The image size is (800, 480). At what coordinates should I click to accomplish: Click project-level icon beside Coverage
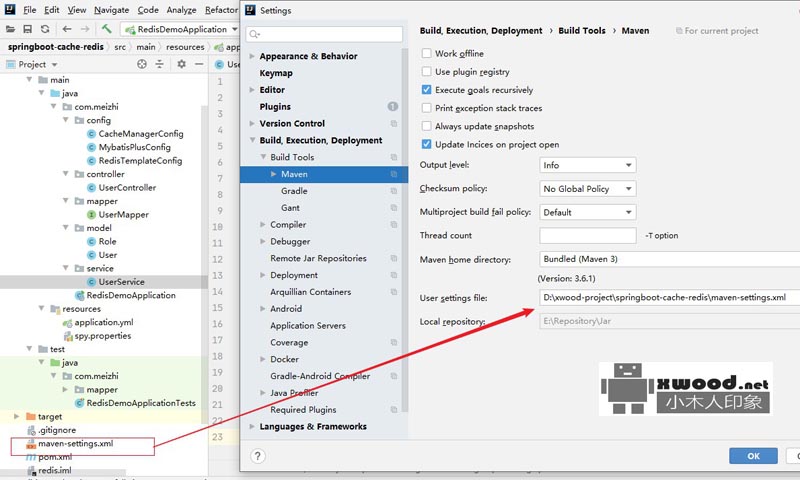point(393,342)
